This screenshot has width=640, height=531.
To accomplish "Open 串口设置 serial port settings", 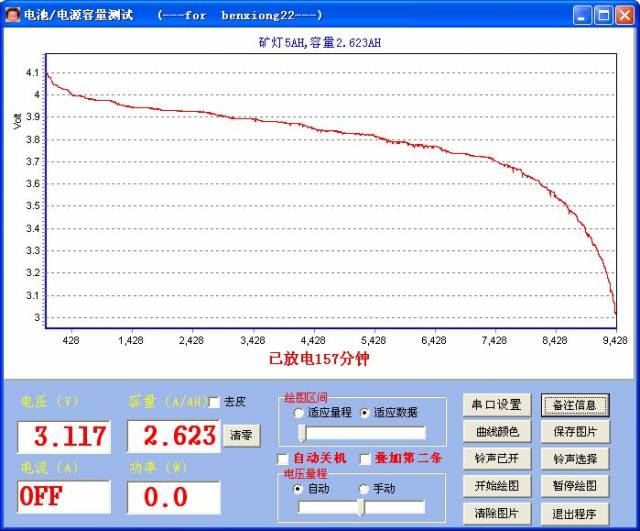I will click(x=497, y=405).
